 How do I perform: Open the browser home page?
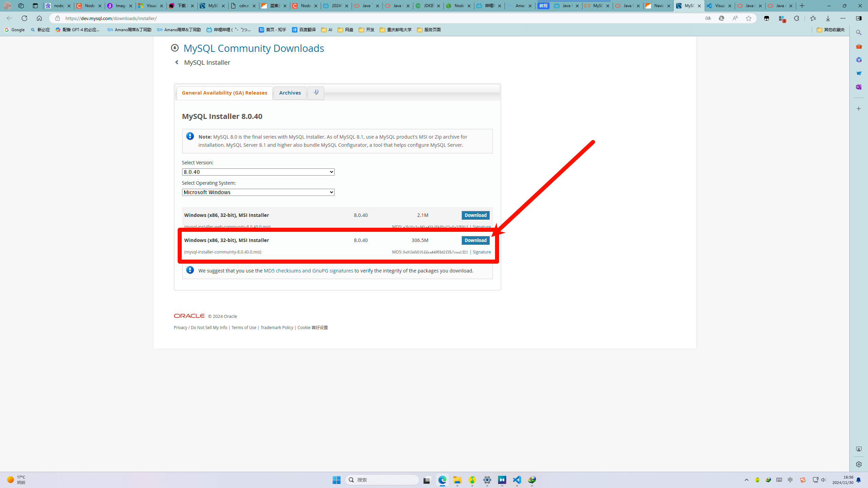pos(39,18)
